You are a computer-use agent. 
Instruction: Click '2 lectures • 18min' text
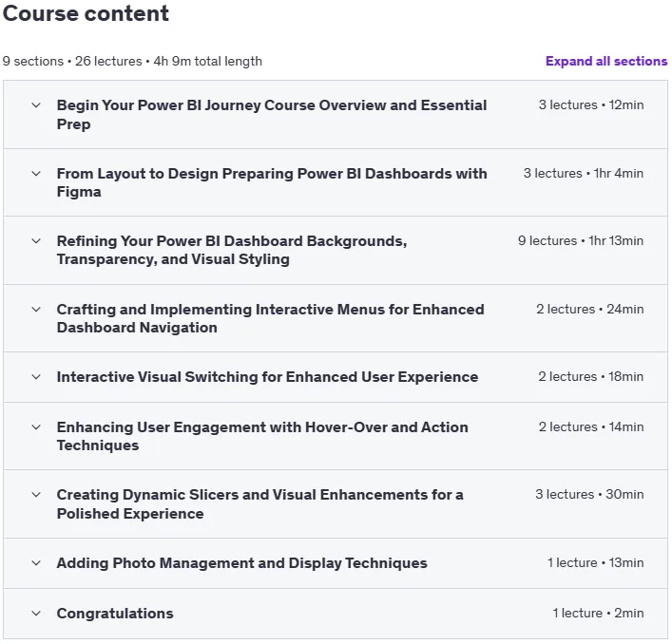pos(591,376)
